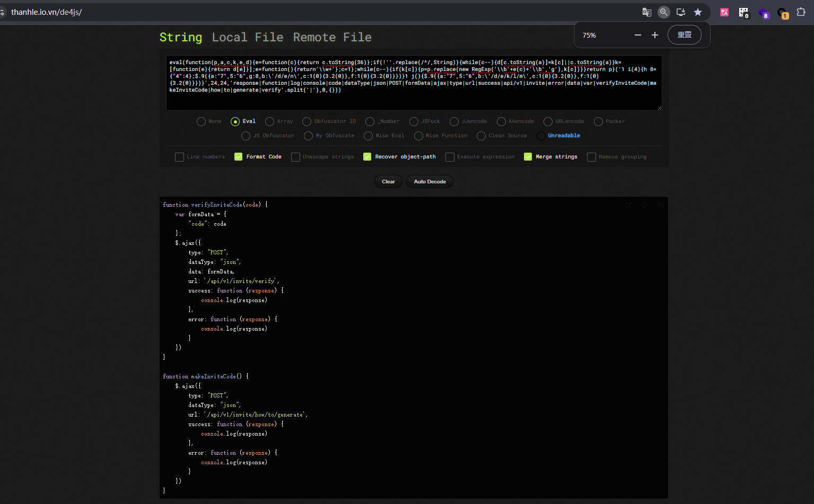
Task: Switch to the Remote File tab
Action: (x=332, y=37)
